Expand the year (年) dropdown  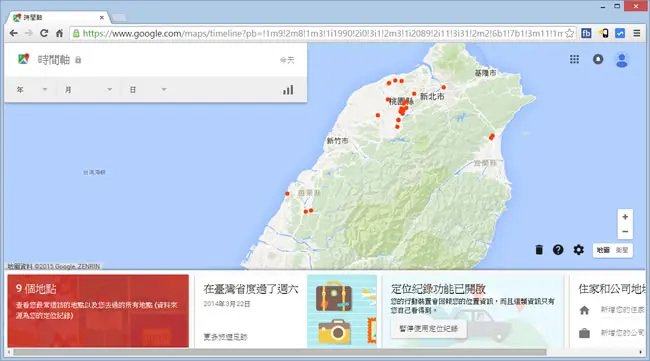coord(32,90)
